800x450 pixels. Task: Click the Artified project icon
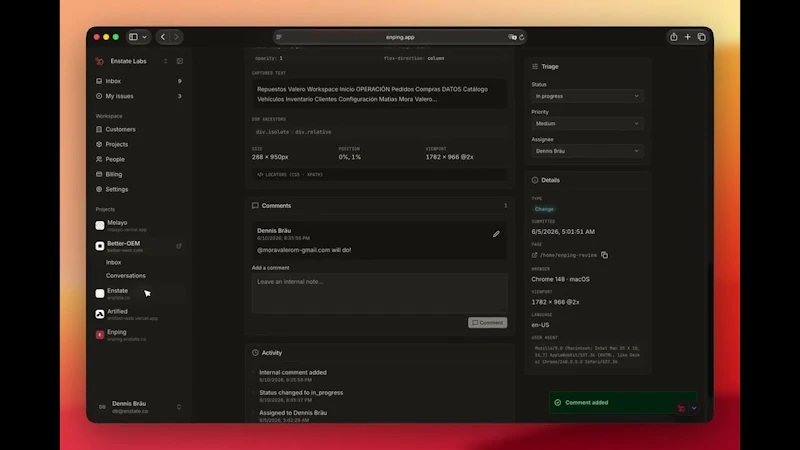click(x=100, y=314)
